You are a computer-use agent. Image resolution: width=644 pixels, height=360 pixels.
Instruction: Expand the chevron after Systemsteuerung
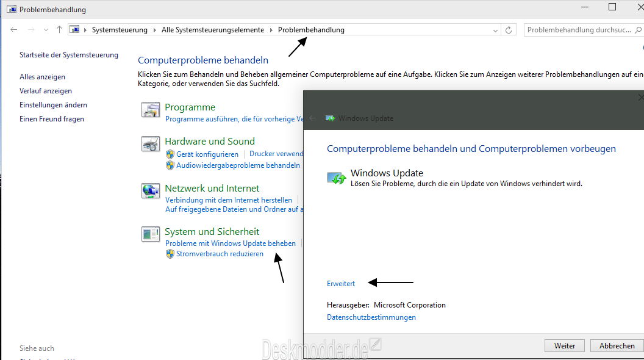[154, 30]
